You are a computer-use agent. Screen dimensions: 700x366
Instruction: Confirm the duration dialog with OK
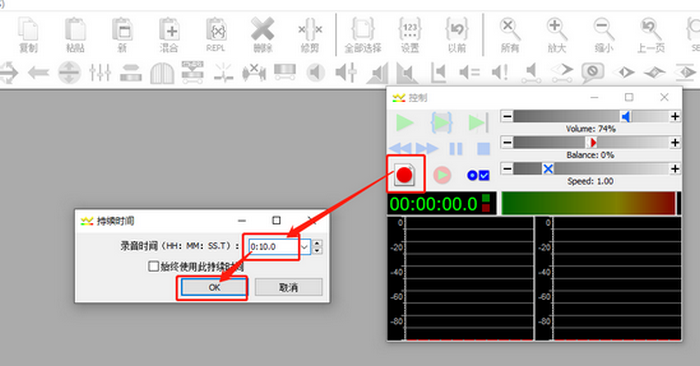[214, 287]
